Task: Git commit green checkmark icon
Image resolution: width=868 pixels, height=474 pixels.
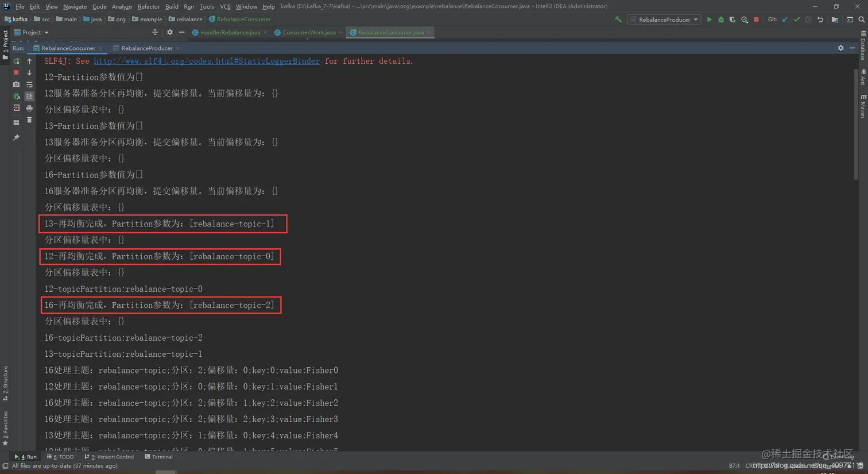Action: click(x=797, y=20)
